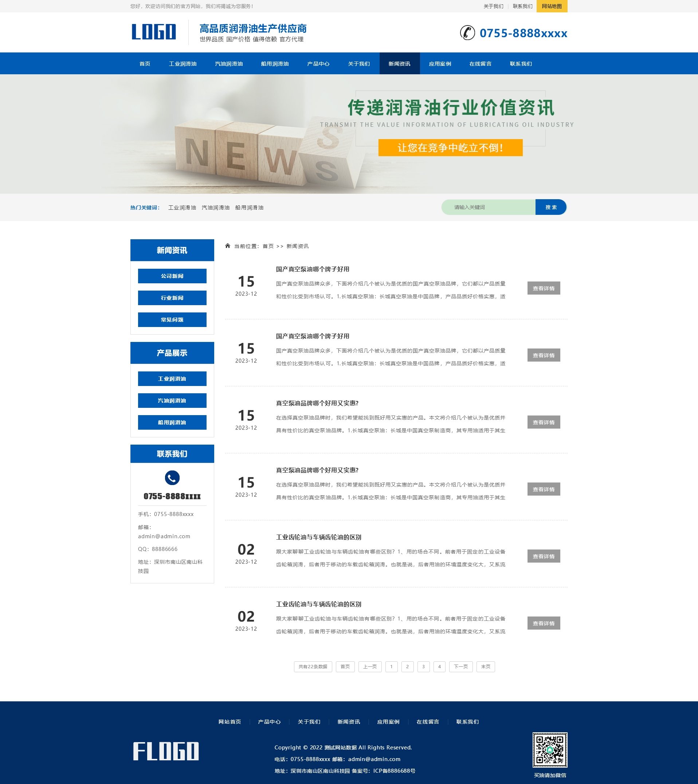Select 行业新闻 in the news sidebar
This screenshot has height=784, width=698.
[x=172, y=298]
